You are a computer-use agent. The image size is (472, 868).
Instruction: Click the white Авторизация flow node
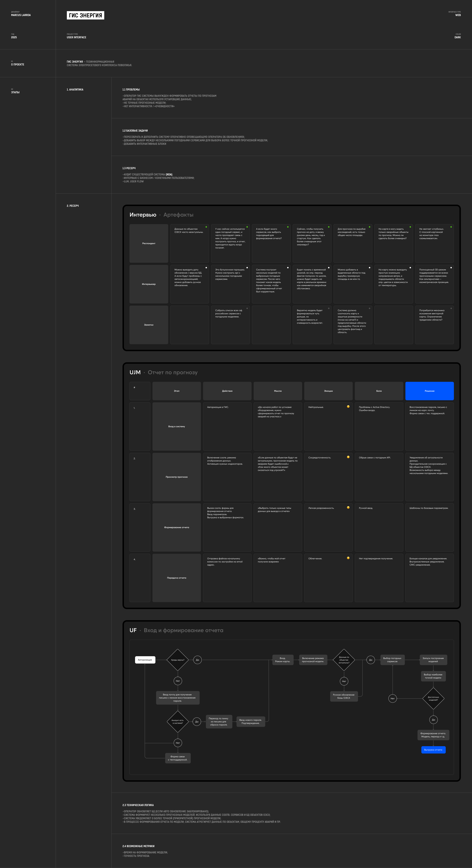(x=145, y=660)
